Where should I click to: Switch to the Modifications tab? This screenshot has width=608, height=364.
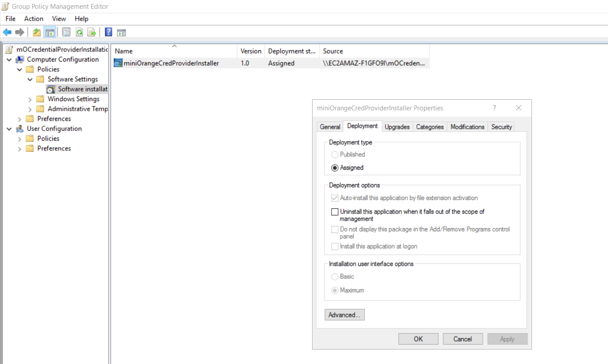click(467, 127)
